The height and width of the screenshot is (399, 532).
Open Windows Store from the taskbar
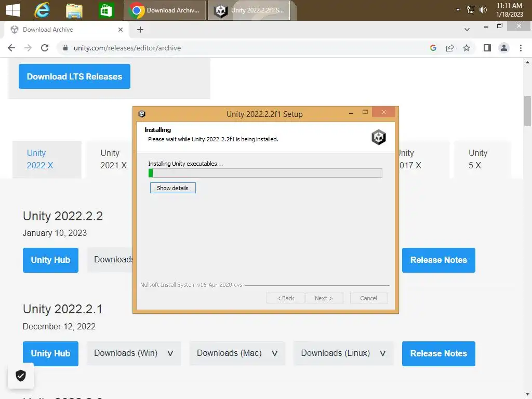(106, 10)
